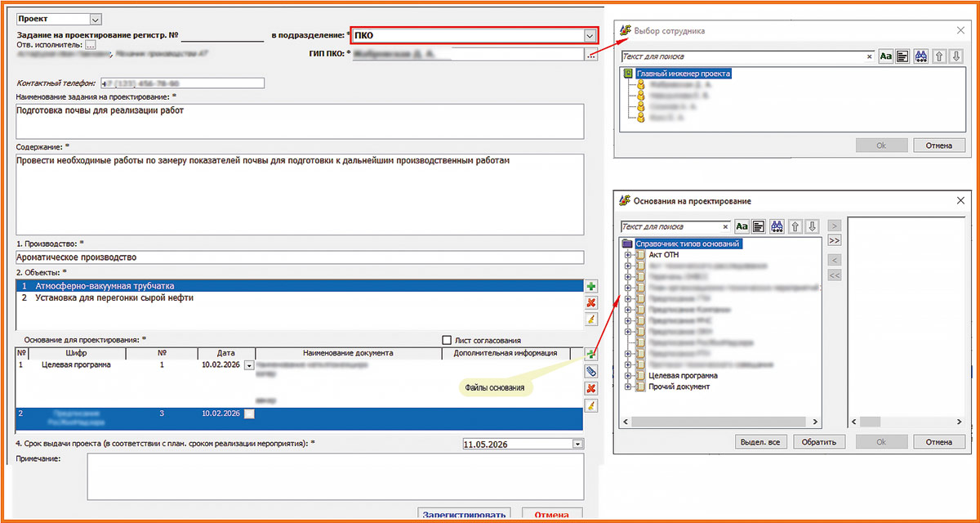Image resolution: width=980 pixels, height=523 pixels.
Task: Click the red X beside the Объекты list
Action: 590,303
